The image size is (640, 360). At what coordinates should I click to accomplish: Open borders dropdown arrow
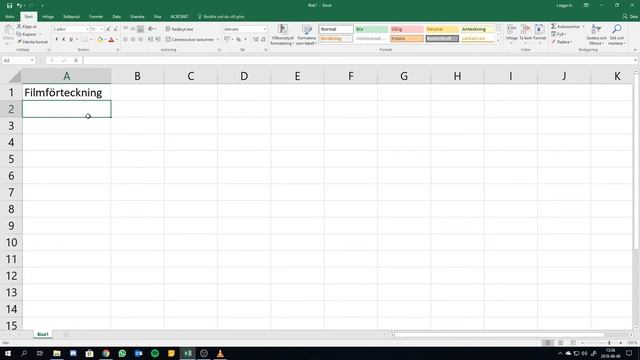click(x=91, y=40)
